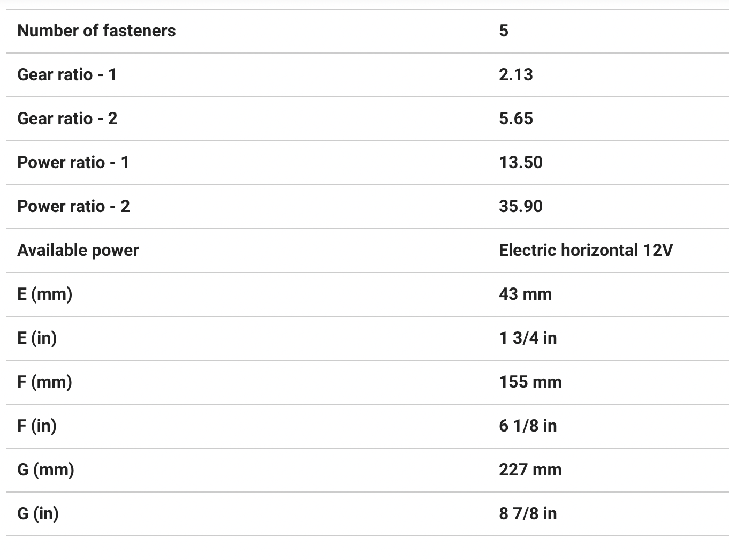Select the "6 1/8 in" value
Viewport: 729px width, 560px height.
pyautogui.click(x=528, y=426)
